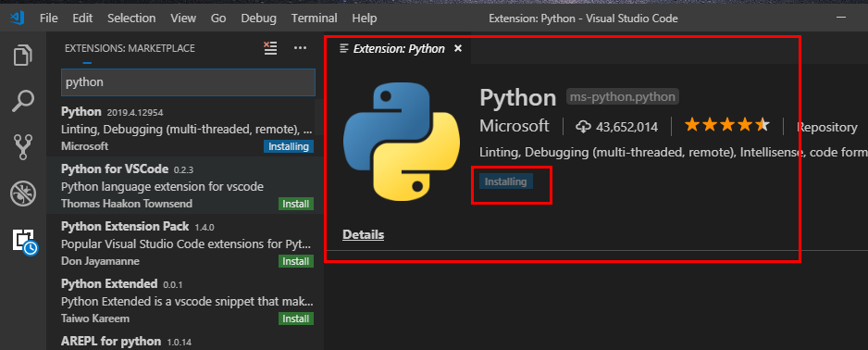The image size is (868, 350).
Task: Click the EXTENSIONS: MARKETPLACE panel header
Action: (x=130, y=49)
